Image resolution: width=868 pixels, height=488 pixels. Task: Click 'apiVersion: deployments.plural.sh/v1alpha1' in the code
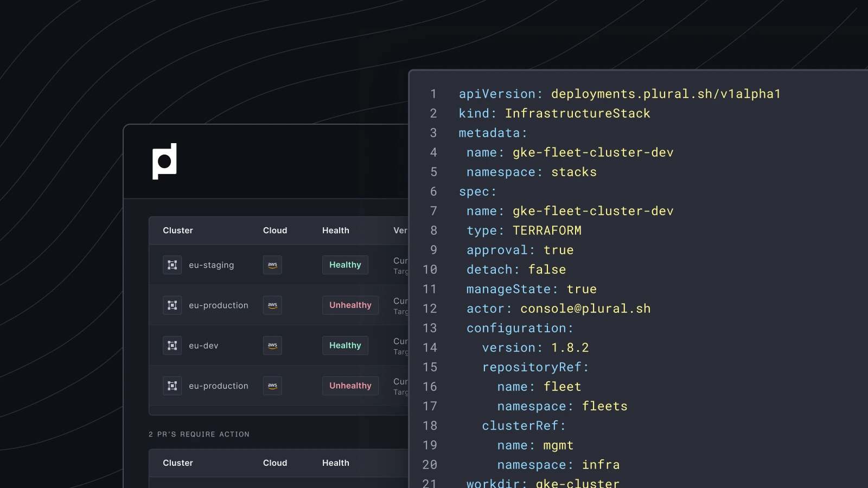point(620,94)
